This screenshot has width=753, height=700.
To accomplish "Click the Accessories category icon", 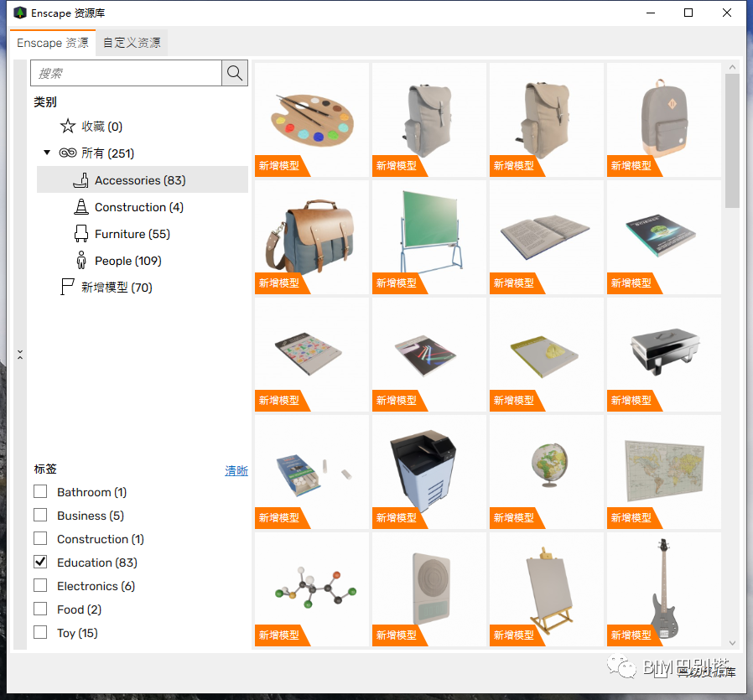I will (x=80, y=180).
